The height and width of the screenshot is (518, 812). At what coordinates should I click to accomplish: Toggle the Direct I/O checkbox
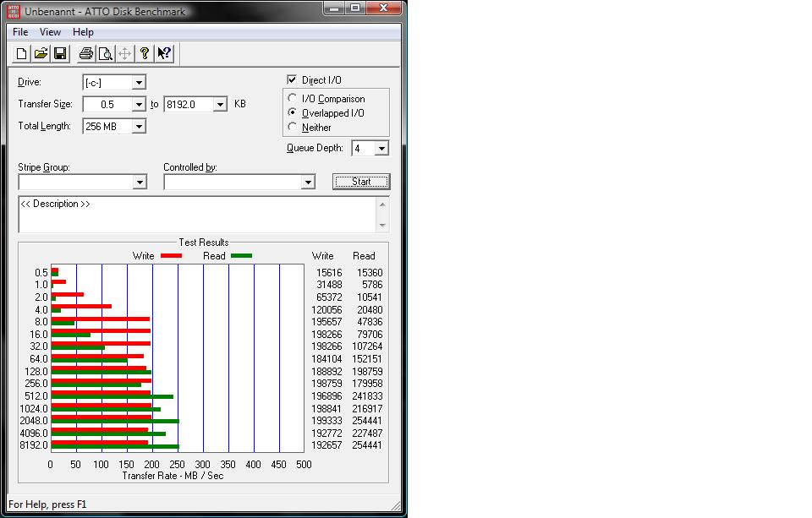coord(292,79)
